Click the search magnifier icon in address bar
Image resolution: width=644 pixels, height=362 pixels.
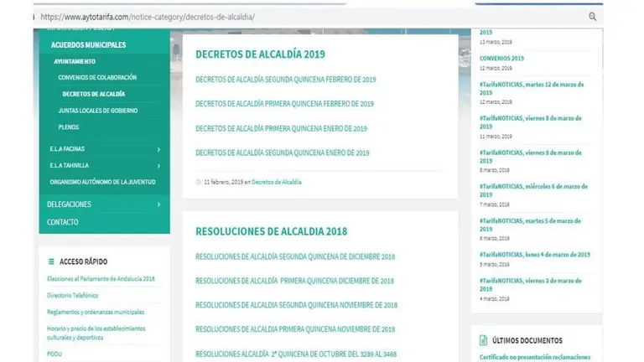(x=592, y=17)
